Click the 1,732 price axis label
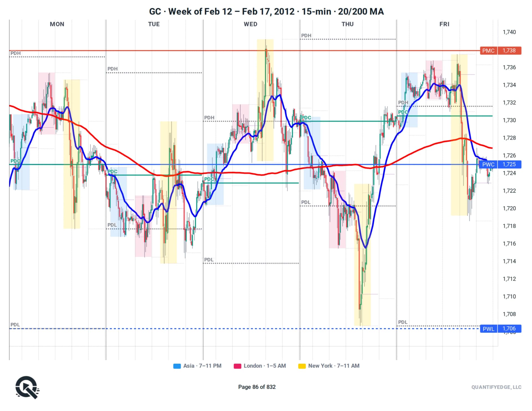Viewport: 532px width, 411px height. 509,103
